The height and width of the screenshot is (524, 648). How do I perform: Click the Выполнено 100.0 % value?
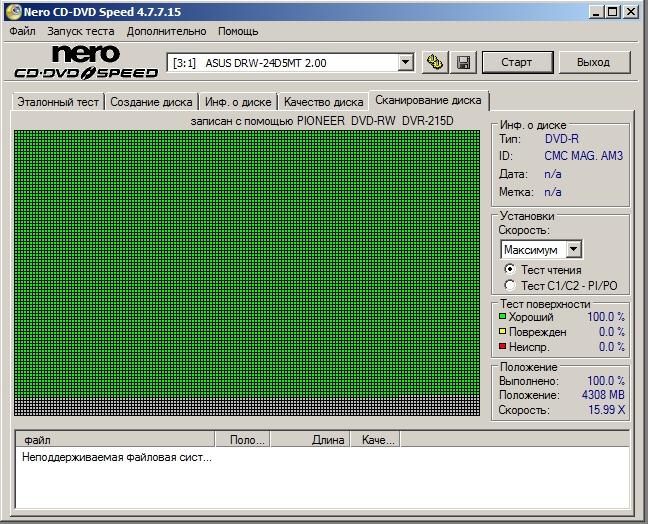(x=606, y=381)
